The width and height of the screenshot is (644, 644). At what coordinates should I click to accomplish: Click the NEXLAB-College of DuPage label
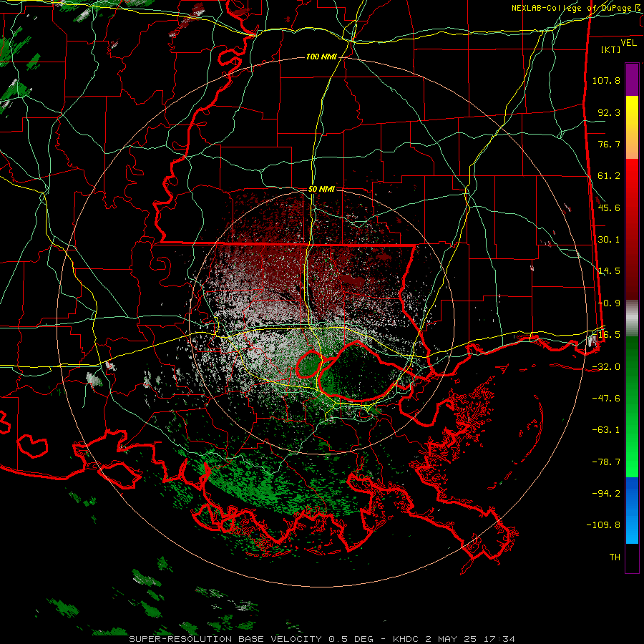coord(576,8)
